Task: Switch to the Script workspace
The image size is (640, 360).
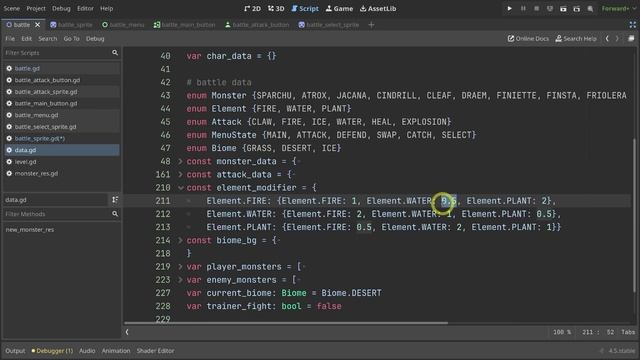Action: pyautogui.click(x=305, y=8)
